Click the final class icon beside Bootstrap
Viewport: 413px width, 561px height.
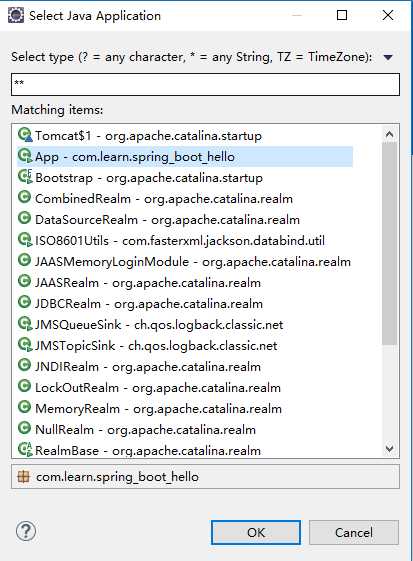[x=25, y=177]
